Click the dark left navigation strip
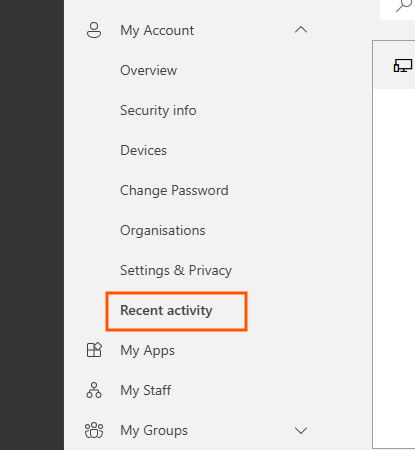The height and width of the screenshot is (450, 415). (32, 225)
